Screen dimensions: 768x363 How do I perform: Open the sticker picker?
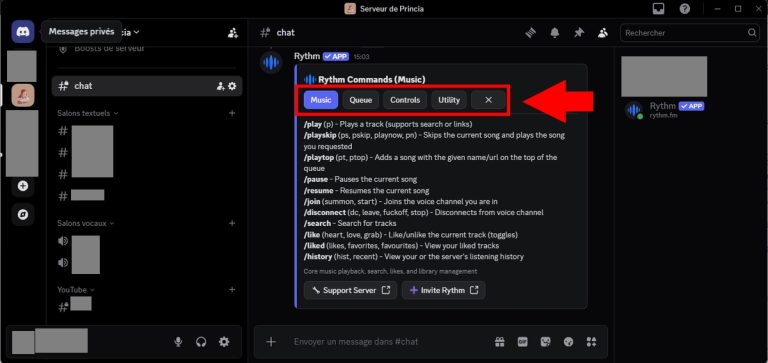(545, 341)
